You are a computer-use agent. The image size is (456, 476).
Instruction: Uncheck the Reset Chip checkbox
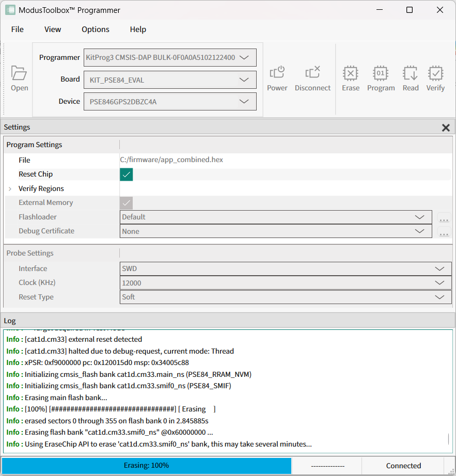pos(126,174)
